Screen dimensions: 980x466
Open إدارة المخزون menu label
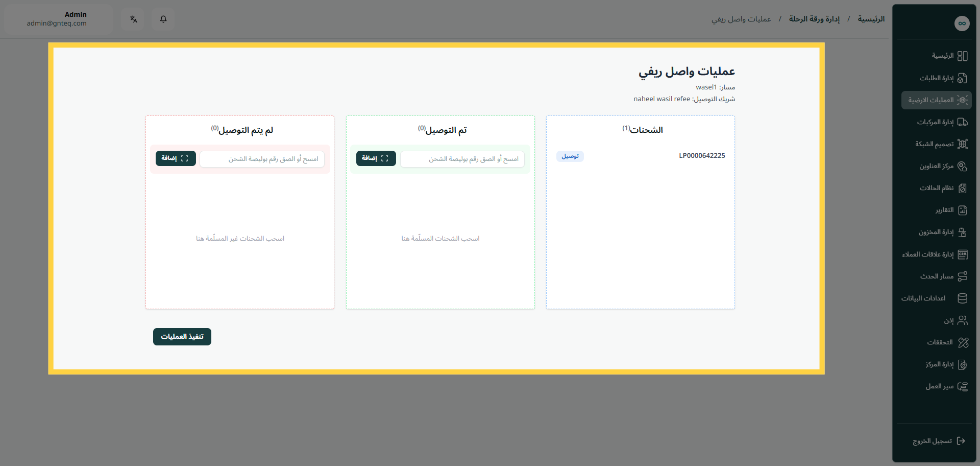[x=936, y=232]
